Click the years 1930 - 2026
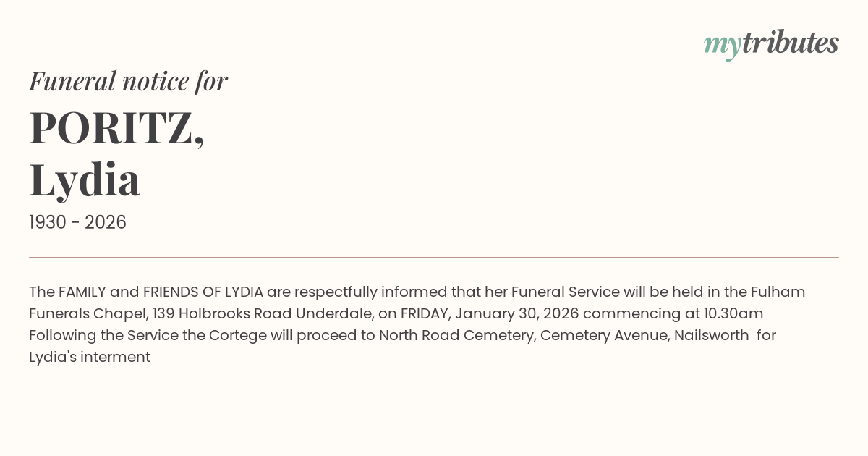 click(x=77, y=223)
